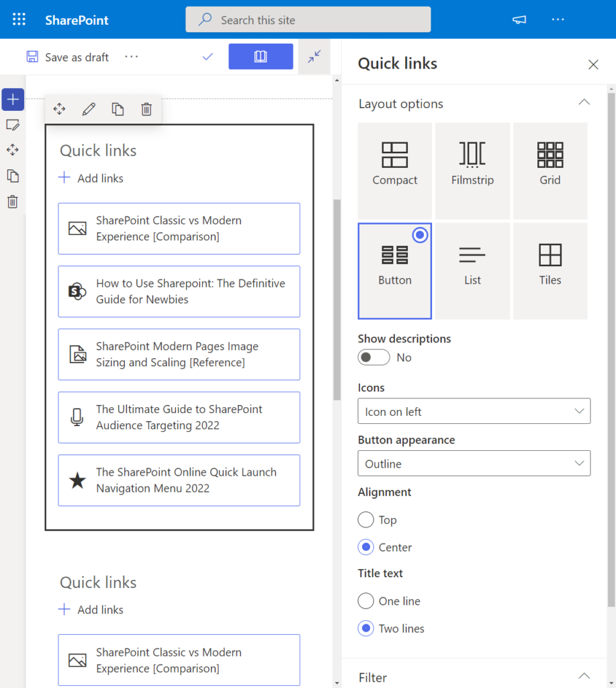Open the Button appearance dropdown showing Outline

474,464
